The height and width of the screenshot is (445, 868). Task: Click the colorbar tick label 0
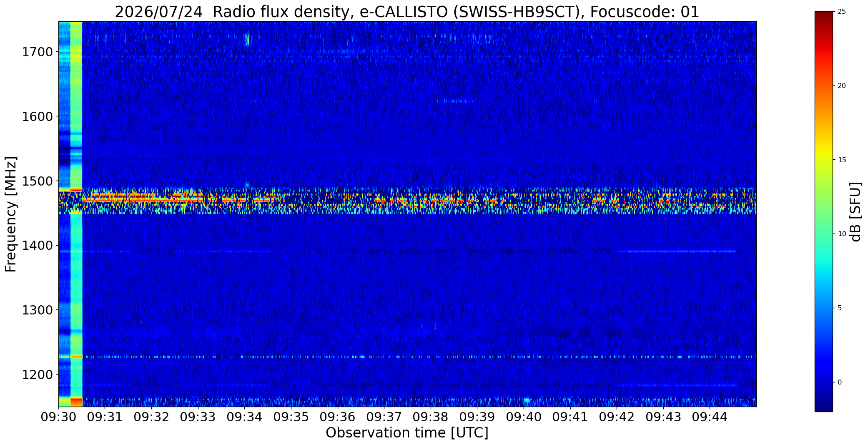[840, 382]
